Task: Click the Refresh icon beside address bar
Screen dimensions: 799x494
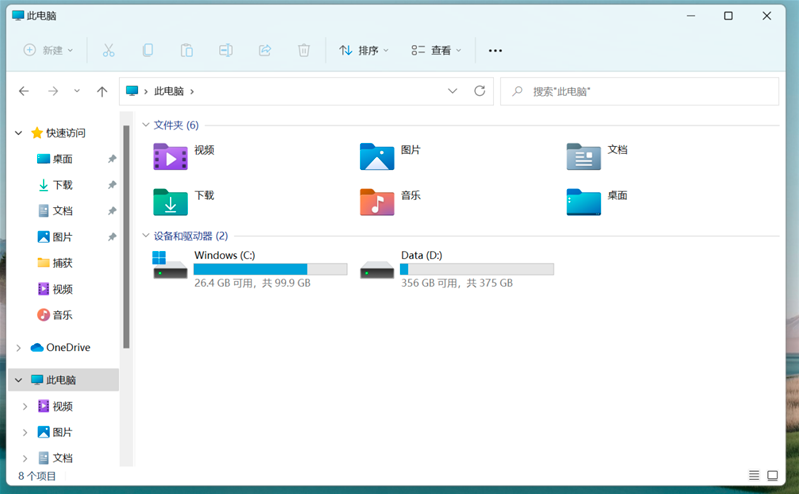Action: (480, 91)
